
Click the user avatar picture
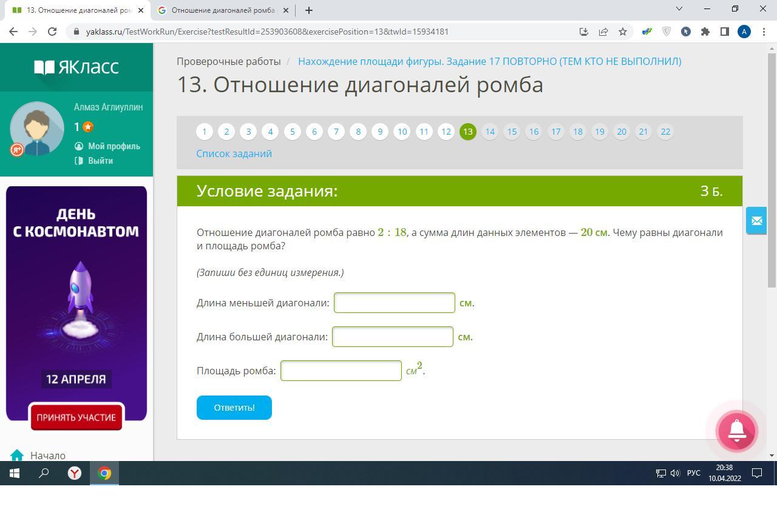pos(37,129)
